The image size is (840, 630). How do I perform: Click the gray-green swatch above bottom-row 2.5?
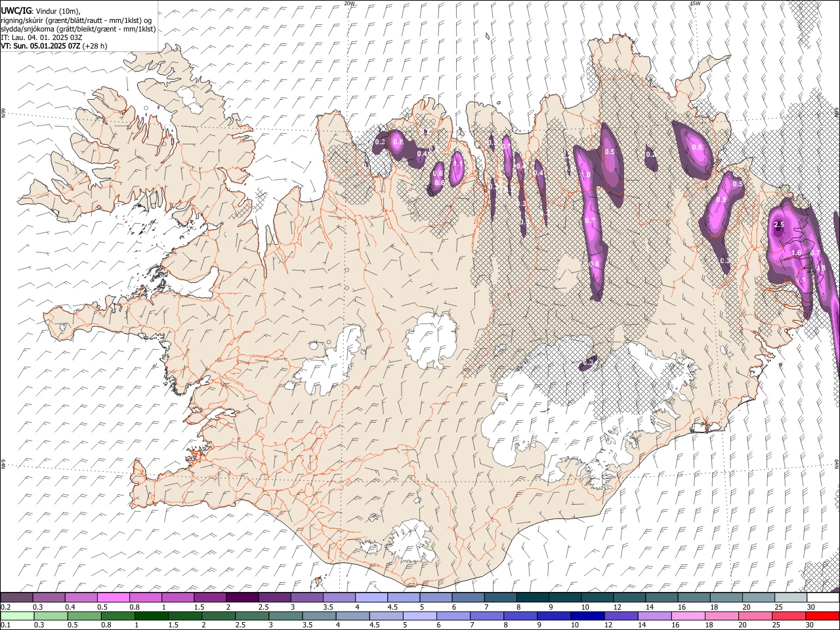pyautogui.click(x=252, y=616)
